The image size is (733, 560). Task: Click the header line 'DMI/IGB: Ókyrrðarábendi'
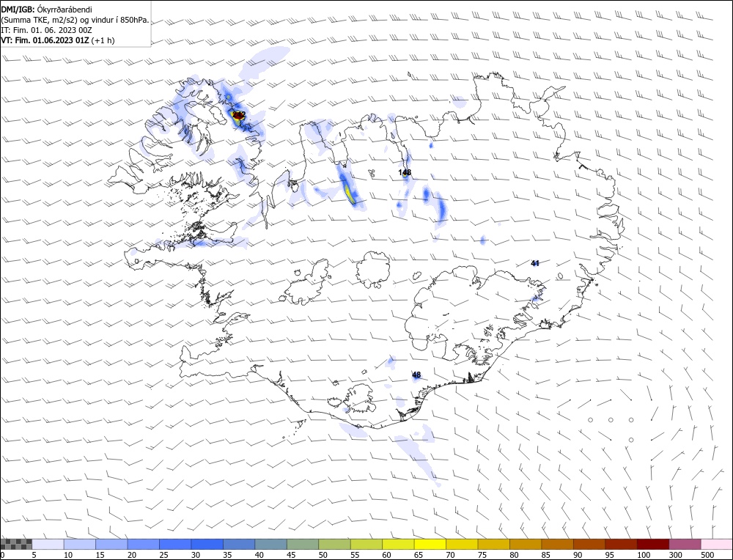(x=47, y=10)
